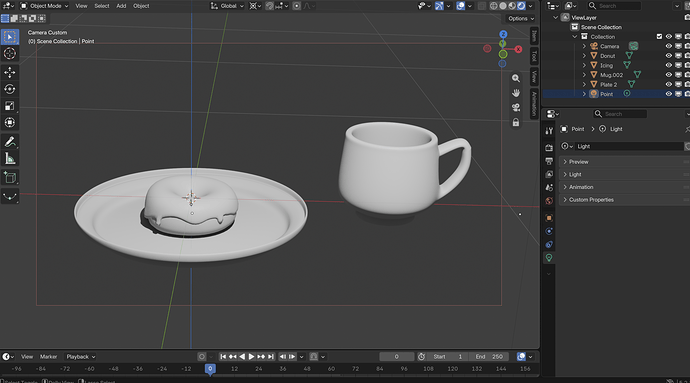Viewport: 690px width, 383px height.
Task: Play the animation forward
Action: click(x=251, y=357)
